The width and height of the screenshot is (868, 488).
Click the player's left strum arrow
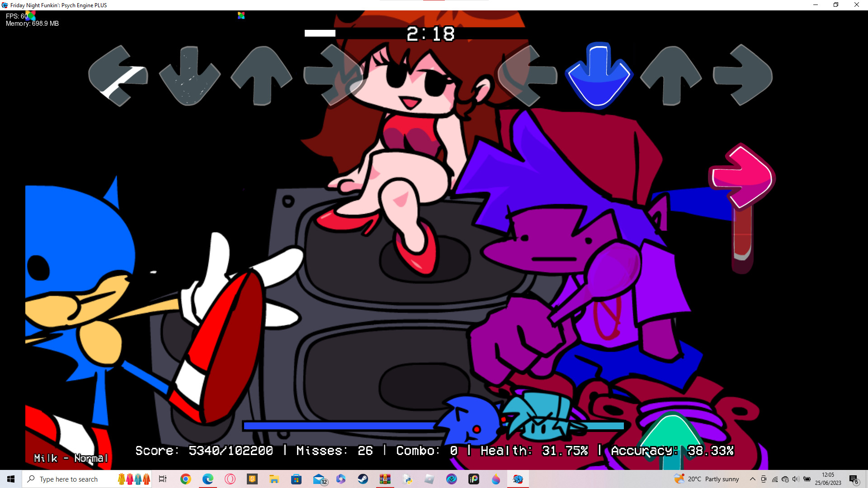(x=527, y=75)
